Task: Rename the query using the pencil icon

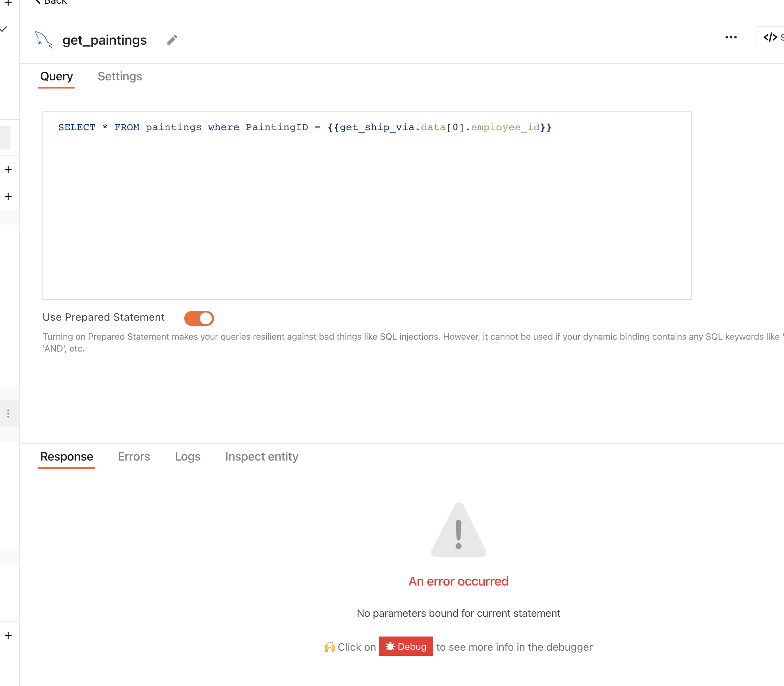Action: 172,40
